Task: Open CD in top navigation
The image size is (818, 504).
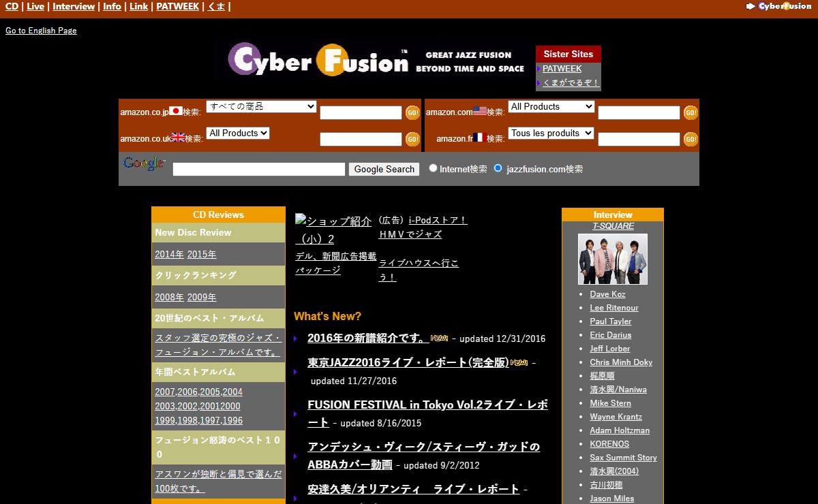Action: [12, 6]
